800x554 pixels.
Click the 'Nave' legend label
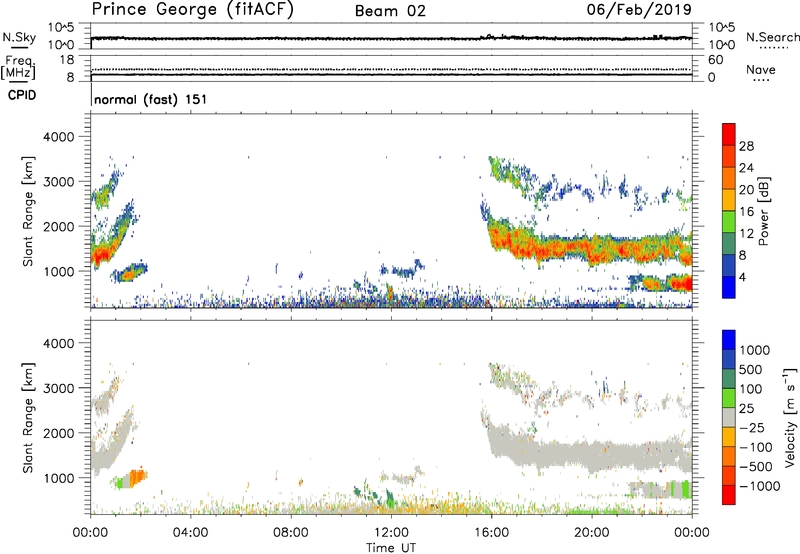(760, 69)
